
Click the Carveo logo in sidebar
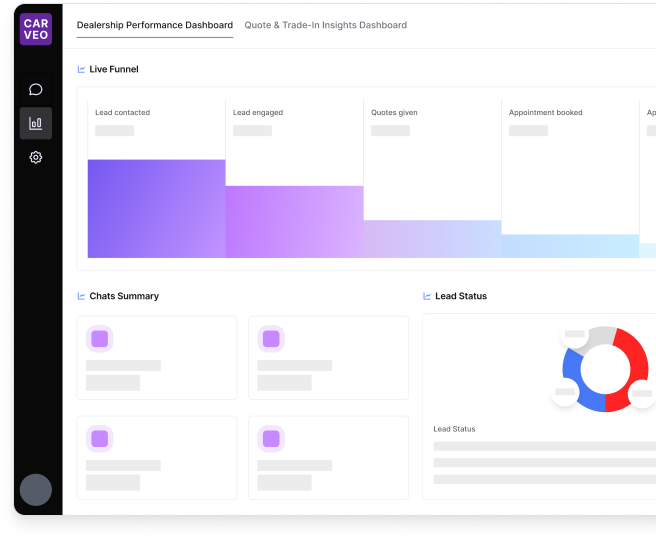(35, 29)
